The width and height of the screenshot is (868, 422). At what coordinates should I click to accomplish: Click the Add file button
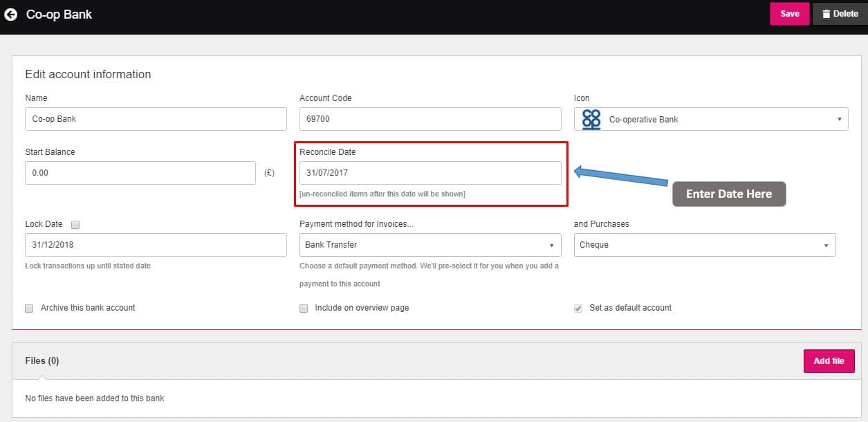tap(829, 361)
